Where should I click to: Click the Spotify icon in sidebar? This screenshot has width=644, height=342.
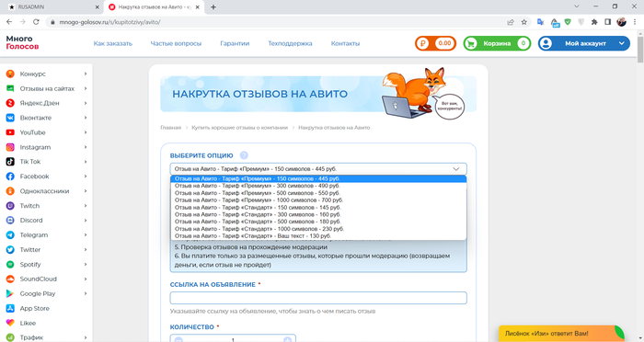(x=10, y=265)
